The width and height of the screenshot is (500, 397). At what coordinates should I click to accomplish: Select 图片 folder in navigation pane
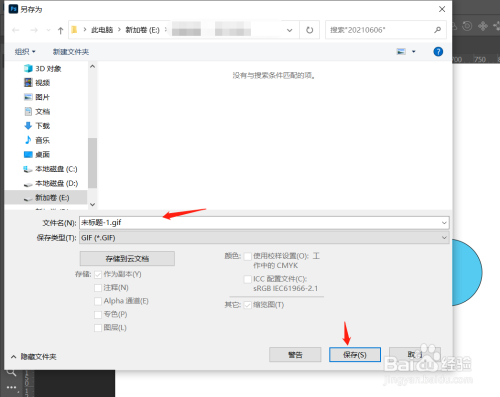(x=37, y=97)
